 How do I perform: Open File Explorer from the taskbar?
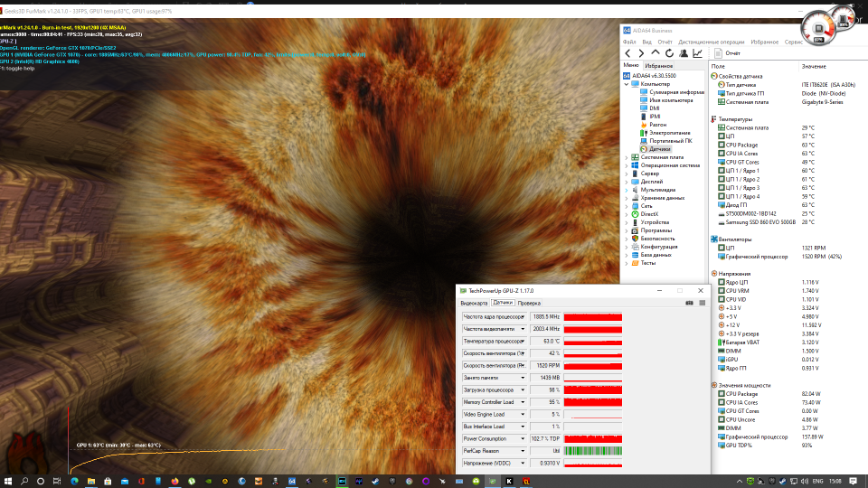click(x=91, y=482)
